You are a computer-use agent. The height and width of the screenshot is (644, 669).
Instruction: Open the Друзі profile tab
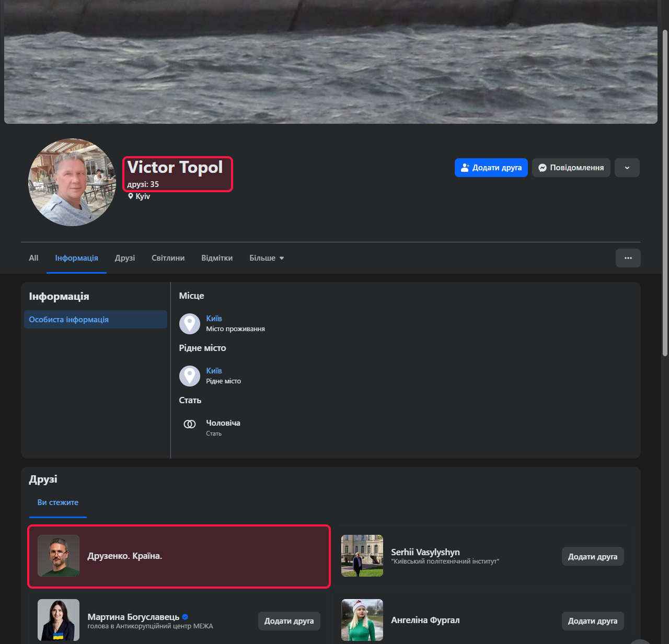[125, 258]
